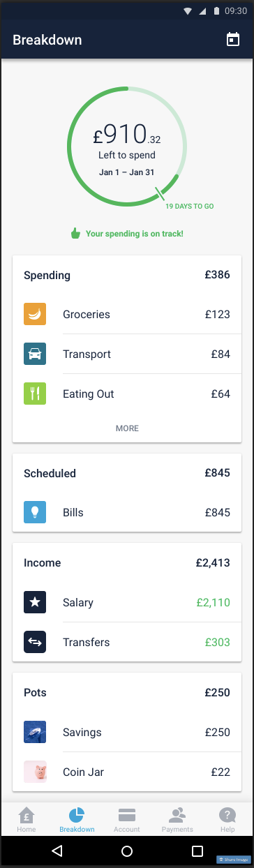Open the Coin Jar piggy bank thumbnail
The width and height of the screenshot is (254, 868).
coord(35,772)
